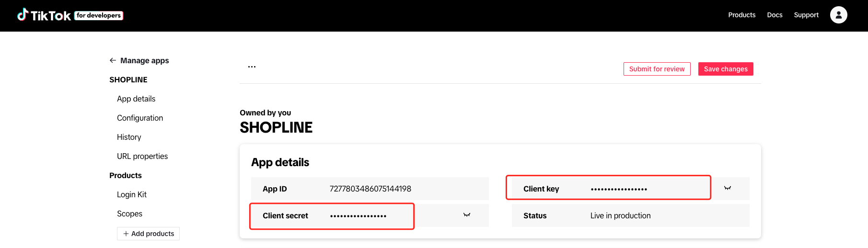Open the three-dot options menu
The width and height of the screenshot is (868, 248).
point(252,67)
